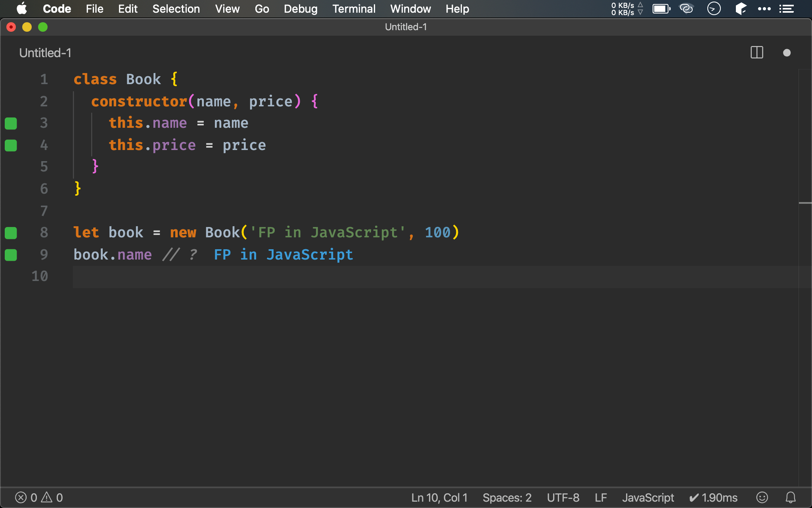Screen dimensions: 812x508
Task: Change the LF end-of-line sequence
Action: [x=601, y=497]
